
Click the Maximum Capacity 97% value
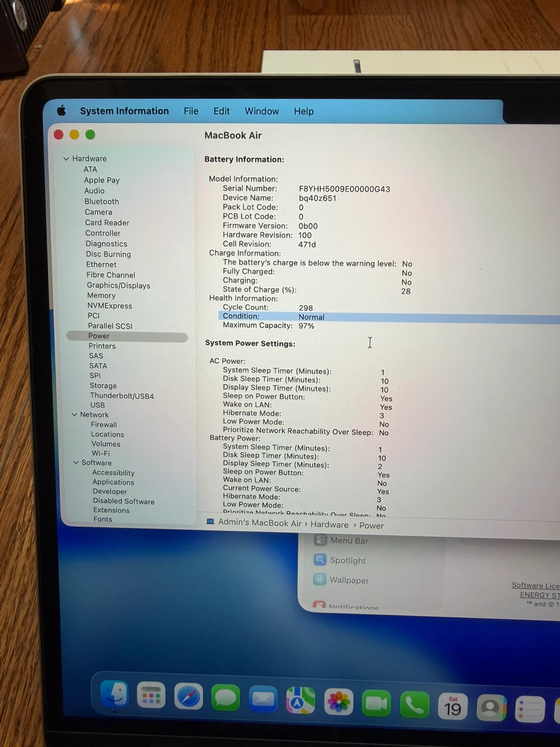[306, 326]
